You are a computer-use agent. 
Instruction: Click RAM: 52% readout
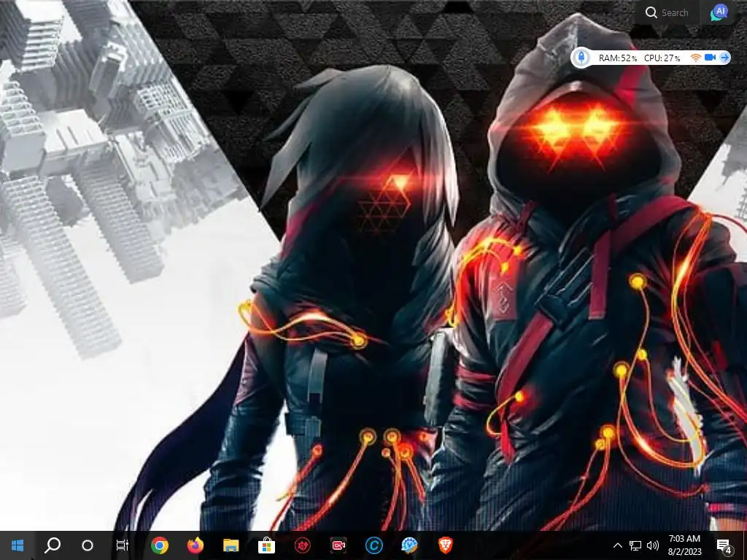pos(617,58)
